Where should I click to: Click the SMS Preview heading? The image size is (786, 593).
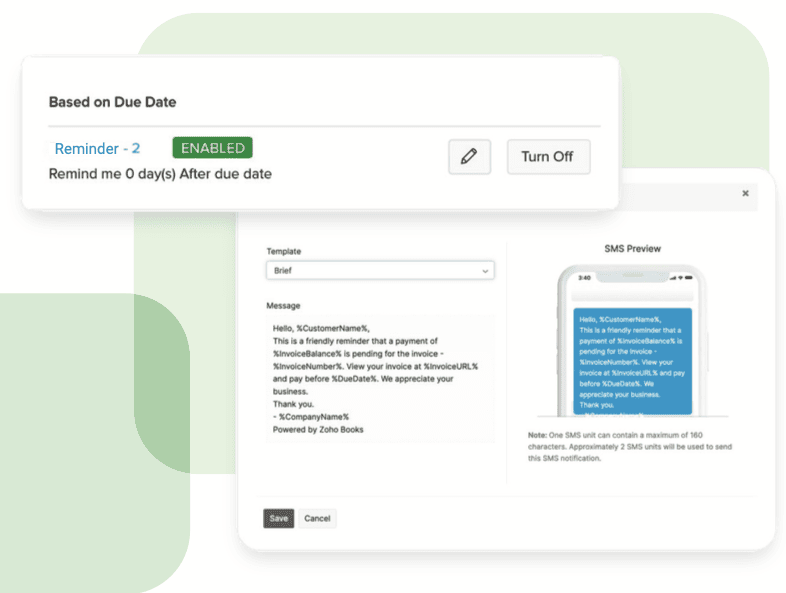(x=632, y=248)
